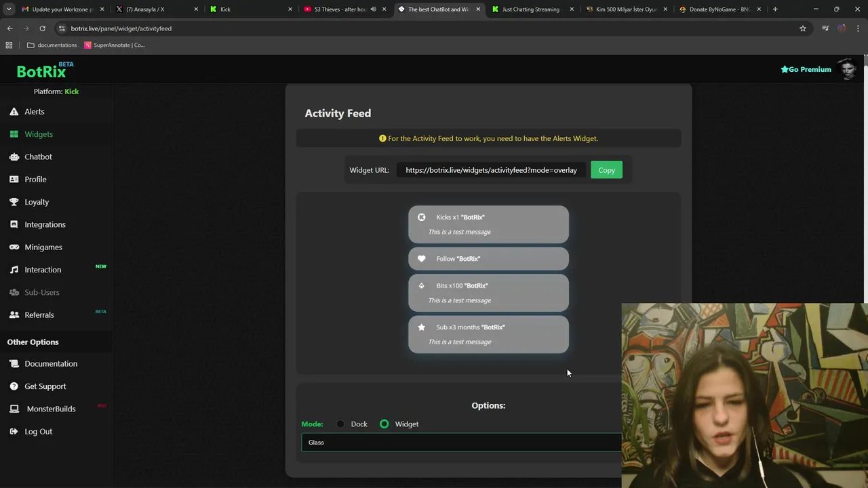Click the Log Out door icon
868x488 pixels.
click(14, 432)
